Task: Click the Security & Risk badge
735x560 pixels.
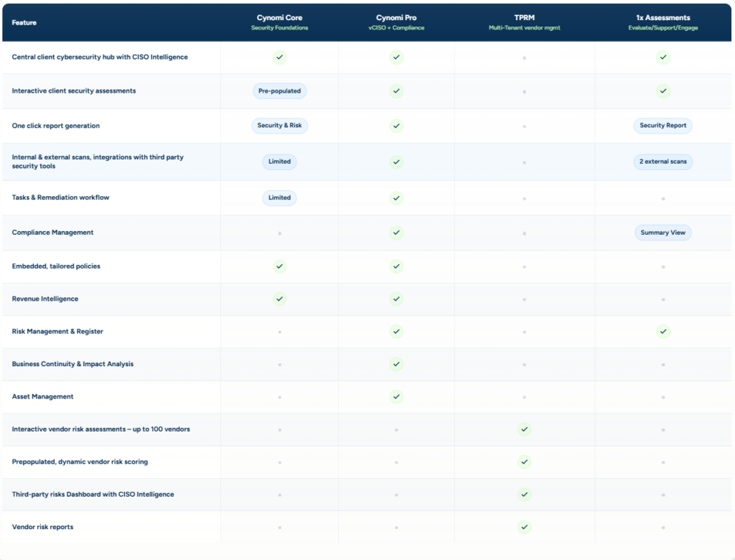Action: (279, 126)
